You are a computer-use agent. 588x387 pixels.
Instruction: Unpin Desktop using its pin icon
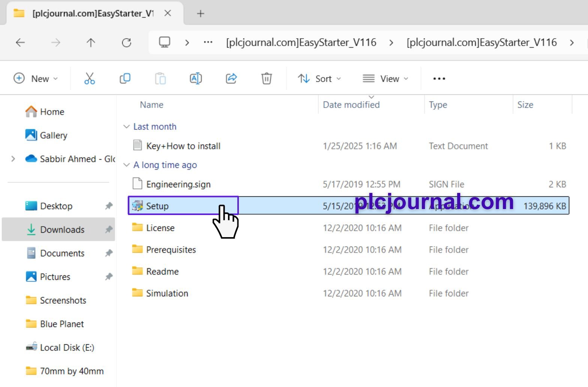(109, 206)
